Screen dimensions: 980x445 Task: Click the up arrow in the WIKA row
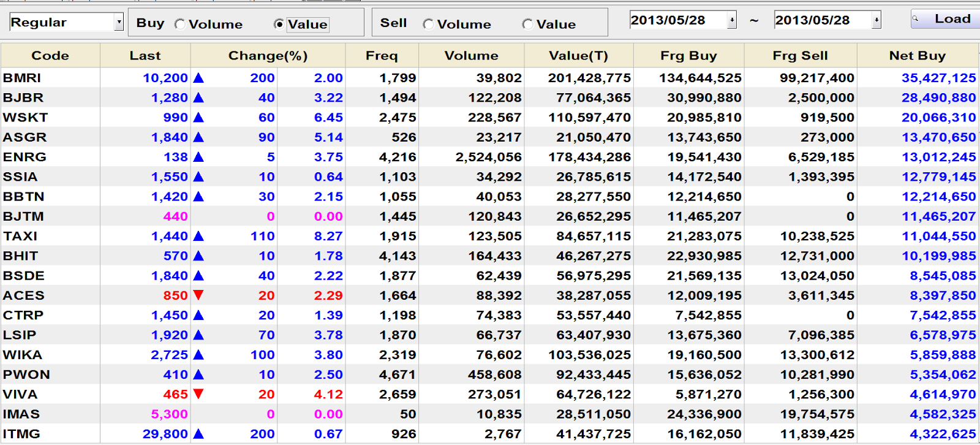tap(198, 355)
